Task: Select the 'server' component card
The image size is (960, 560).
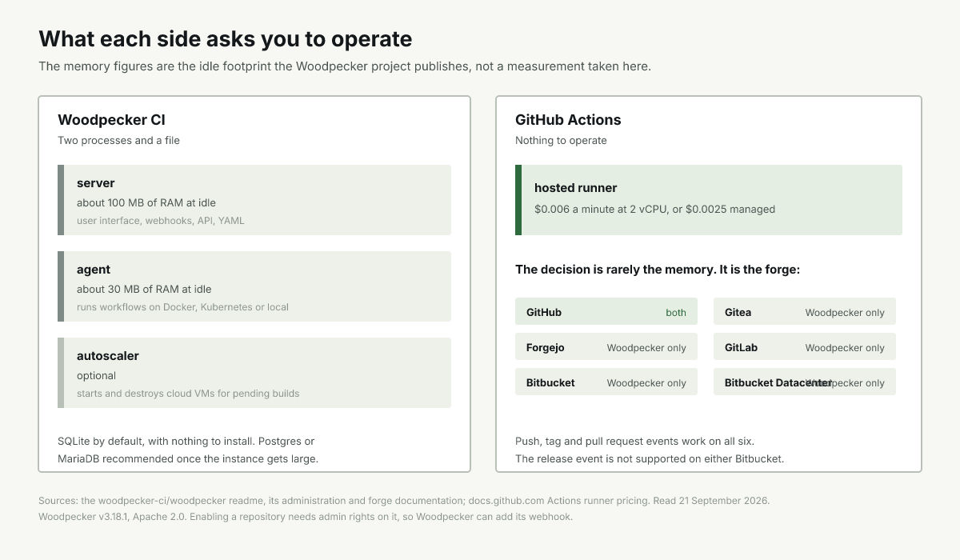Action: click(254, 200)
